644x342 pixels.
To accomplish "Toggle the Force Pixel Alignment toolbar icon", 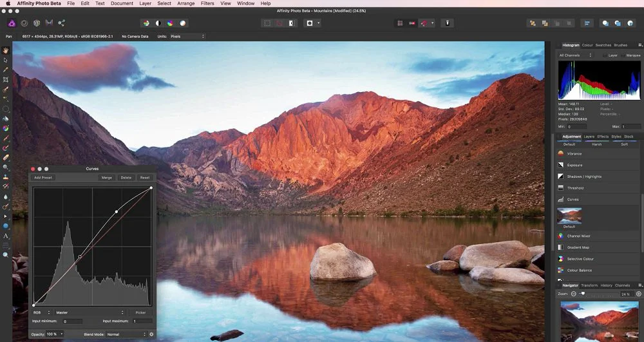I will coord(412,23).
